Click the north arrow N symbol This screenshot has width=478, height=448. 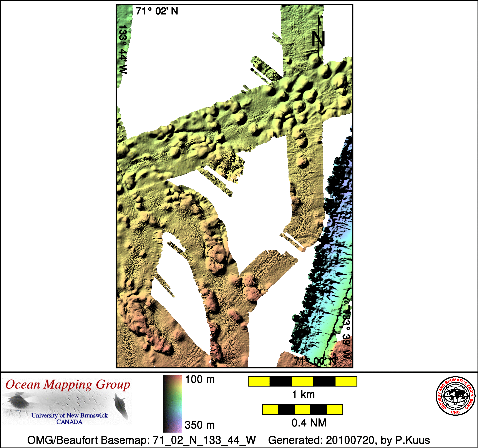click(x=318, y=38)
